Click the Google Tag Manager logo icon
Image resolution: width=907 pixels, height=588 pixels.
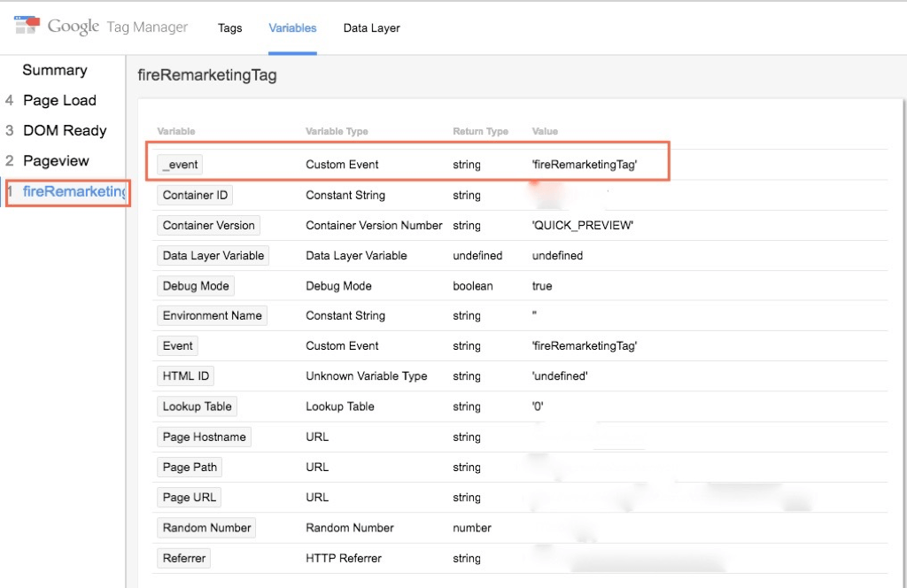click(x=27, y=24)
